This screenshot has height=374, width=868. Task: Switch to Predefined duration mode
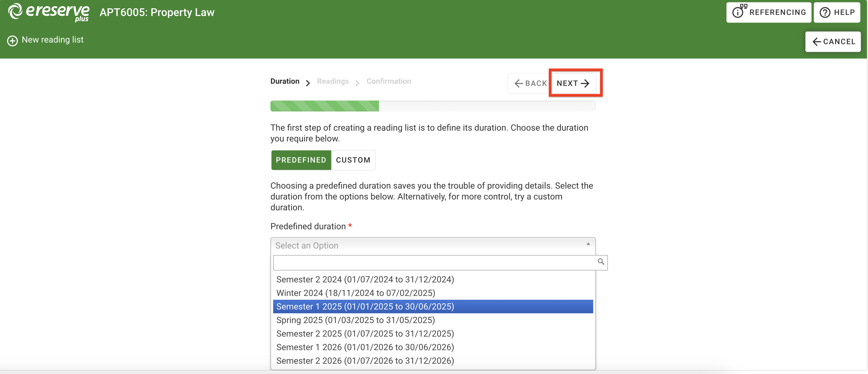click(x=301, y=160)
